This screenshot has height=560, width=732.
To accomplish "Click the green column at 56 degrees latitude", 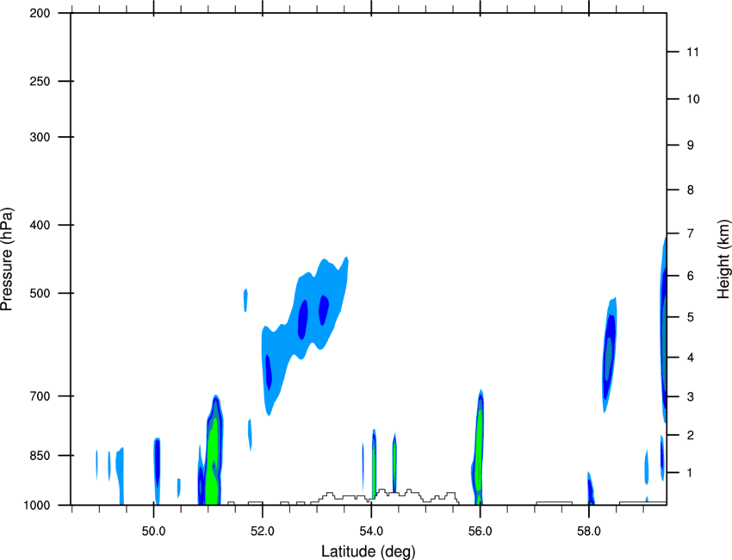I will tap(479, 448).
